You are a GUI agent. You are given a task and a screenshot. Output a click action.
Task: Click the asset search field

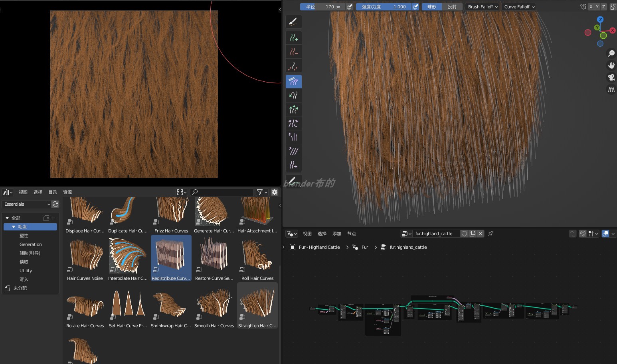click(222, 192)
